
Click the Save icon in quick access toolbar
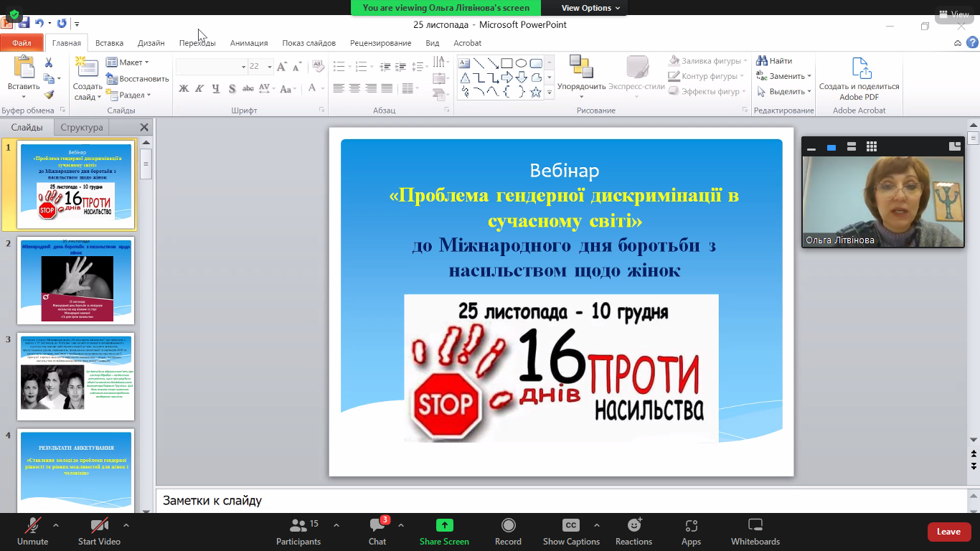point(24,23)
